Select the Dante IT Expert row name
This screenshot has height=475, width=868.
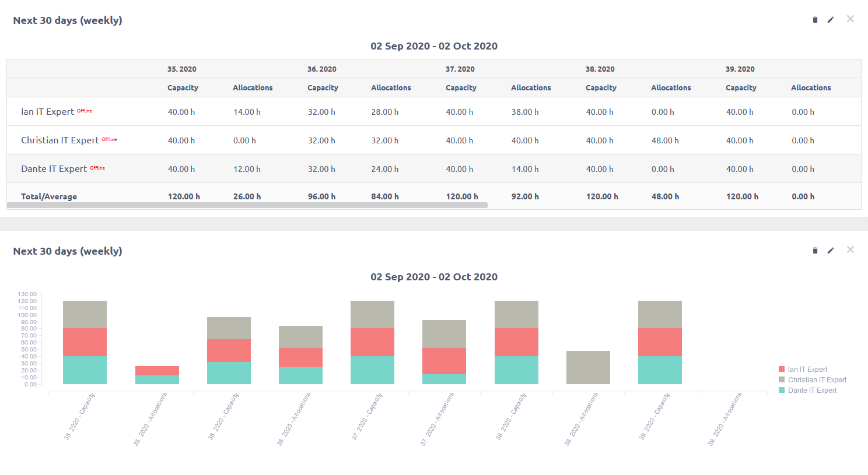pos(54,169)
